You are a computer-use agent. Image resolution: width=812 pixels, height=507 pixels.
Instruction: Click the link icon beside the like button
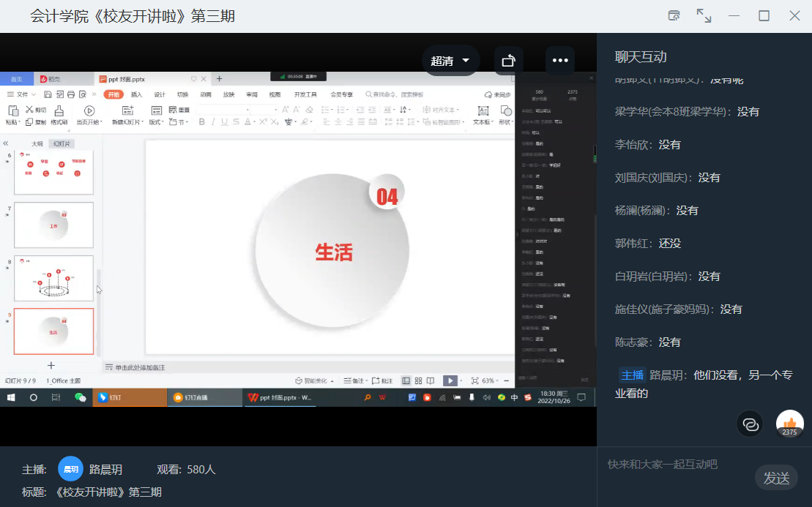750,424
